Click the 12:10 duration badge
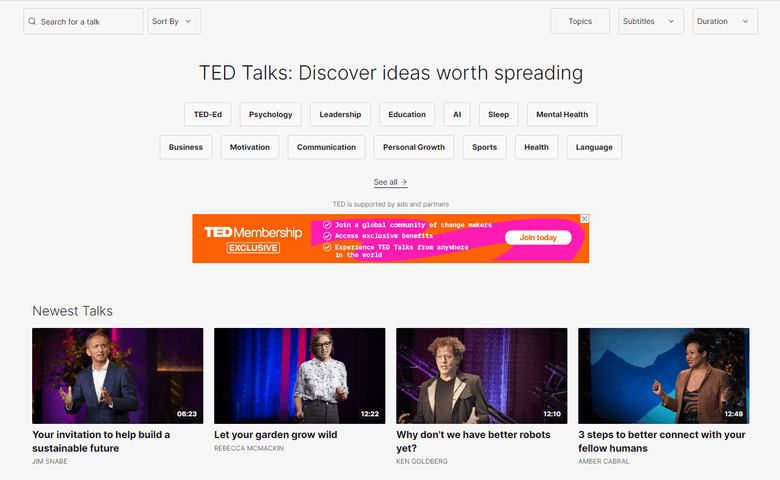The width and height of the screenshot is (780, 480). [x=552, y=414]
